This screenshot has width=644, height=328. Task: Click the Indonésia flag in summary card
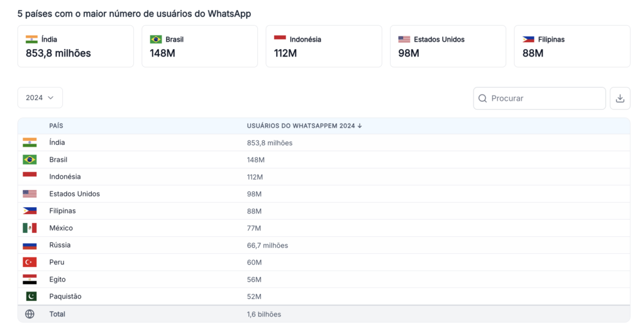pyautogui.click(x=280, y=39)
